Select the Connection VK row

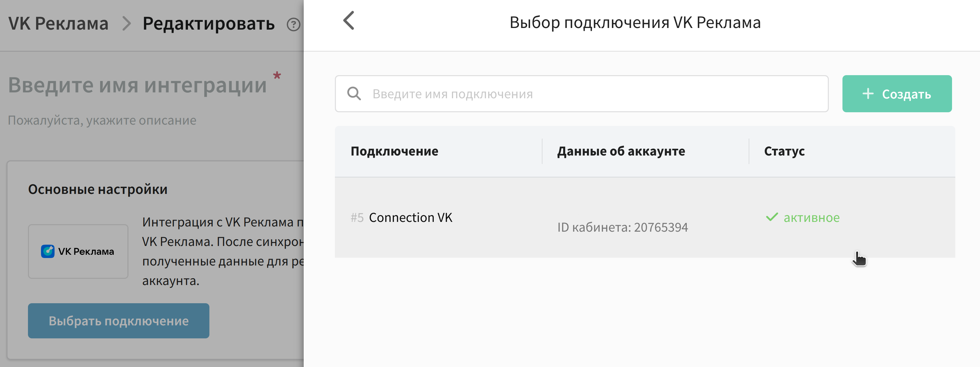pos(644,217)
